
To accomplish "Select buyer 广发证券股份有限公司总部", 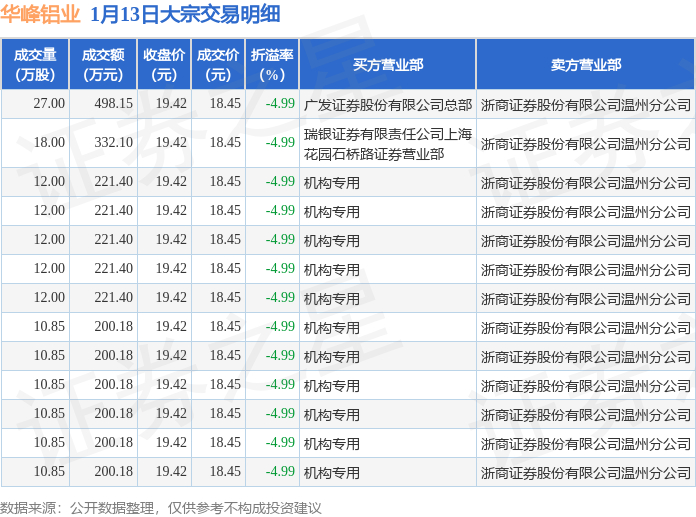I will (388, 105).
